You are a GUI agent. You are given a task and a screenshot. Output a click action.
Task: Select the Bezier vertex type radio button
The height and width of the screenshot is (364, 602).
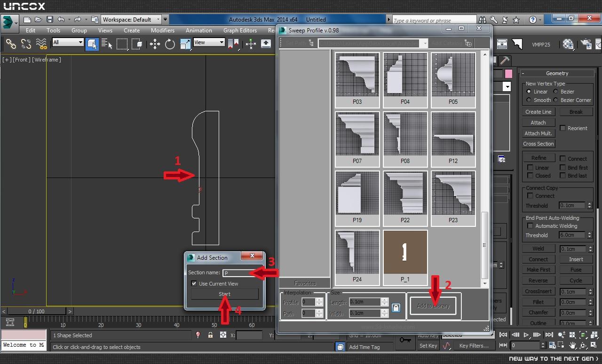555,92
